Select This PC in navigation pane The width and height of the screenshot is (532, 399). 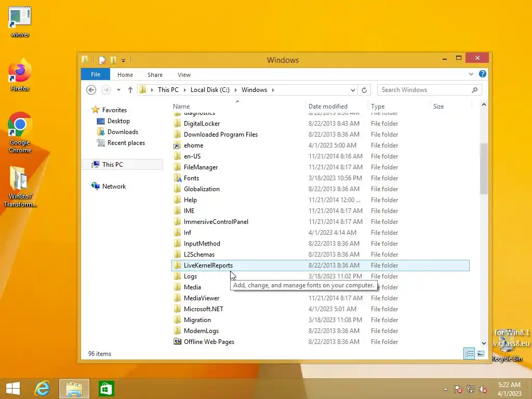click(122, 165)
